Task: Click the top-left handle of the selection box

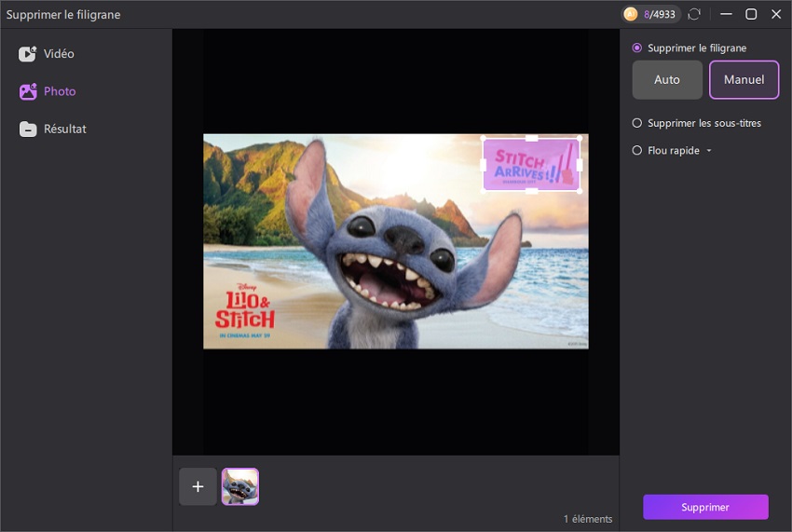Action: [x=484, y=139]
